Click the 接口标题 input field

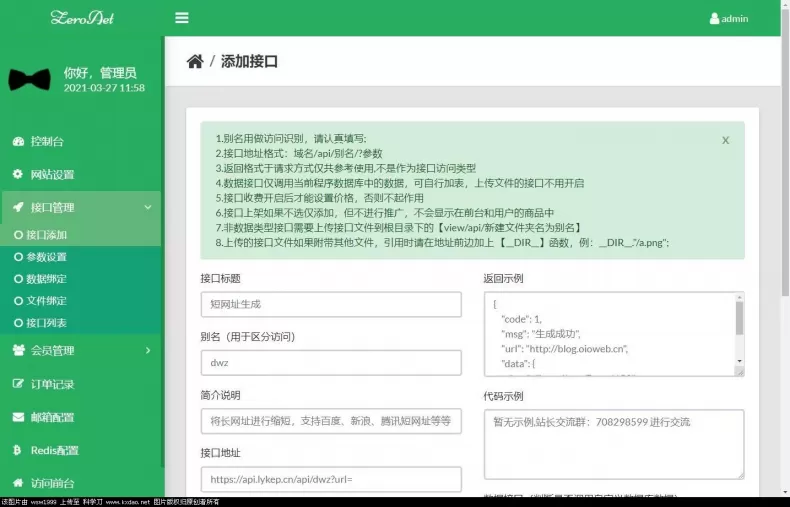pyautogui.click(x=331, y=304)
